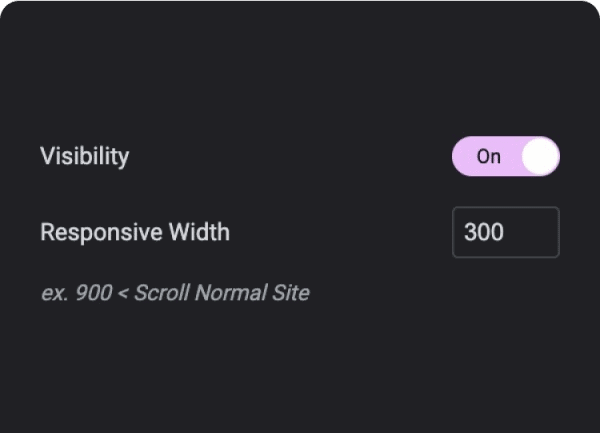Click the "Responsive Width" label
The image size is (600, 433).
pos(135,232)
